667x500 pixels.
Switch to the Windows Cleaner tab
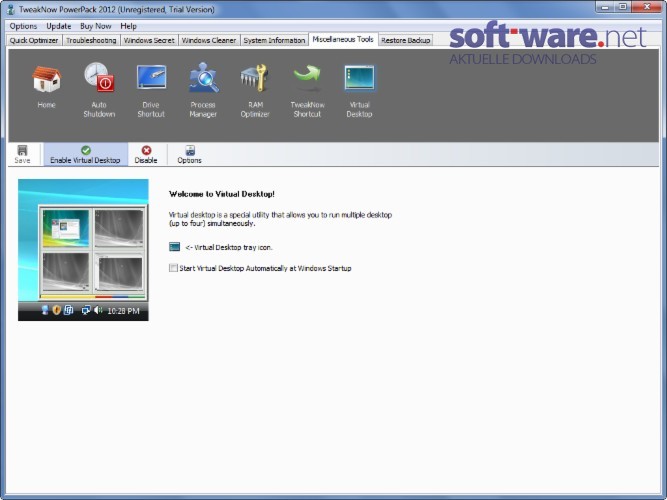click(209, 40)
